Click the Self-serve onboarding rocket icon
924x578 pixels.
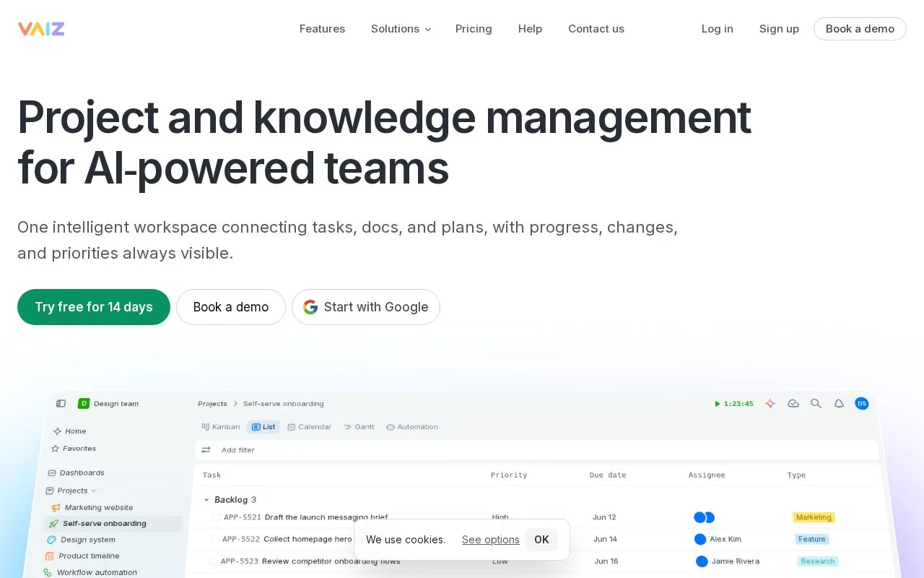54,524
